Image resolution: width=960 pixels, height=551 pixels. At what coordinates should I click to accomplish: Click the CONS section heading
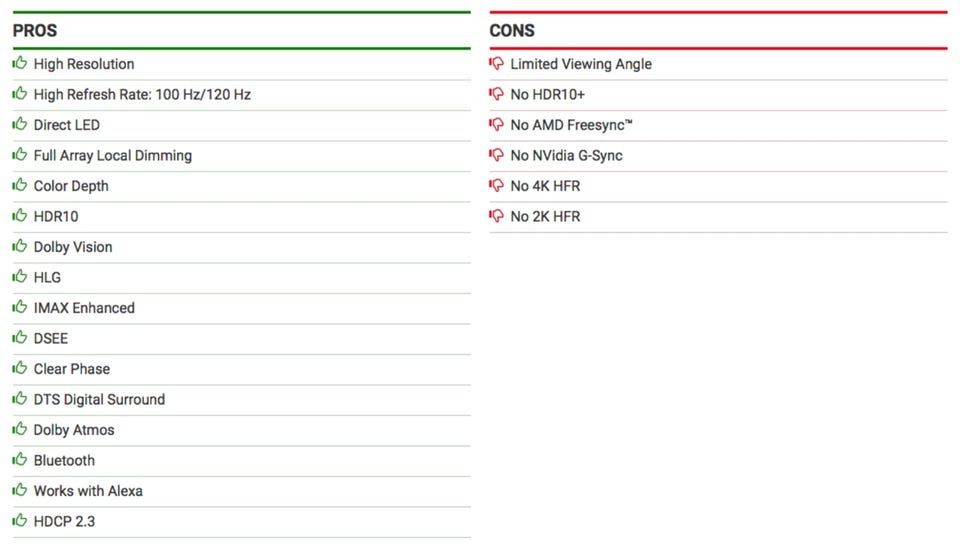512,31
